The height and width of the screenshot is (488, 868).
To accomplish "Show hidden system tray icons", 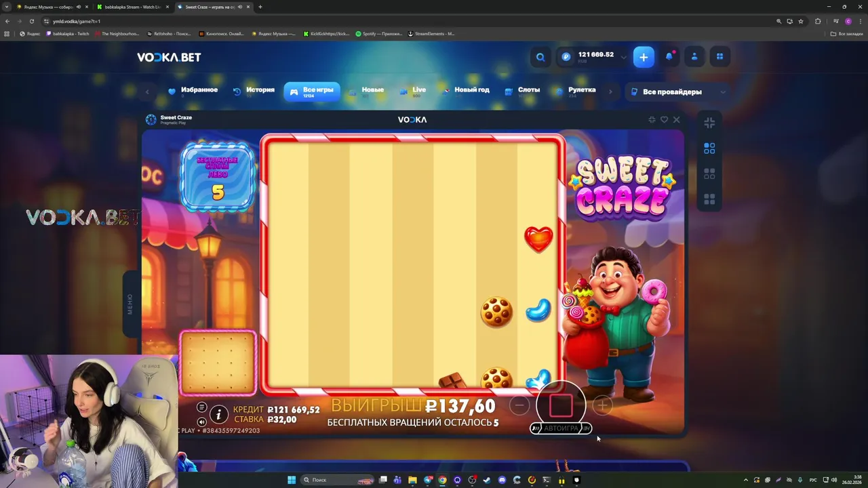I will (747, 480).
